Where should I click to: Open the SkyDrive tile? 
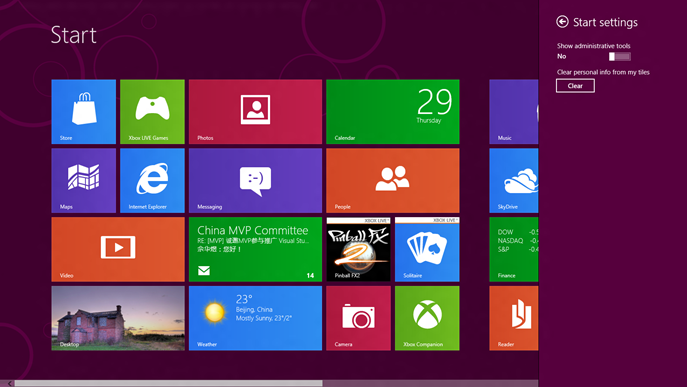click(514, 181)
